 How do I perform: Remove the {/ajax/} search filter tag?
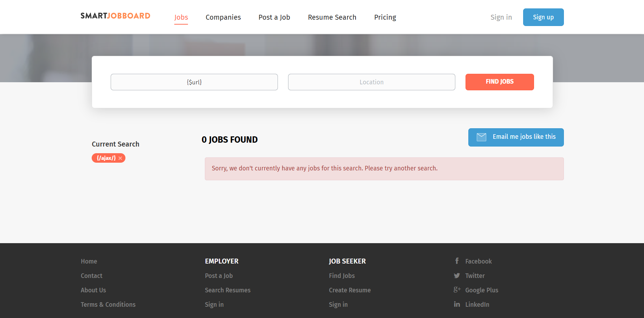[x=120, y=158]
